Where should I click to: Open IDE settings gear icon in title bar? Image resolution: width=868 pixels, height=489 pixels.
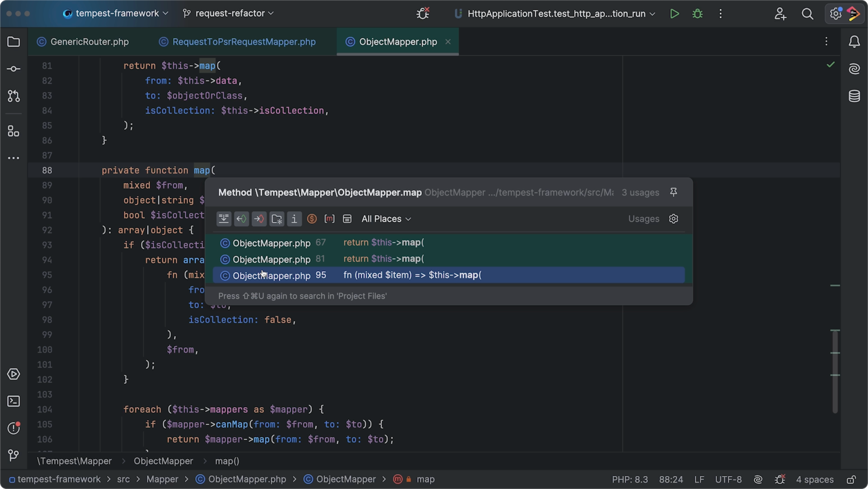coord(835,13)
